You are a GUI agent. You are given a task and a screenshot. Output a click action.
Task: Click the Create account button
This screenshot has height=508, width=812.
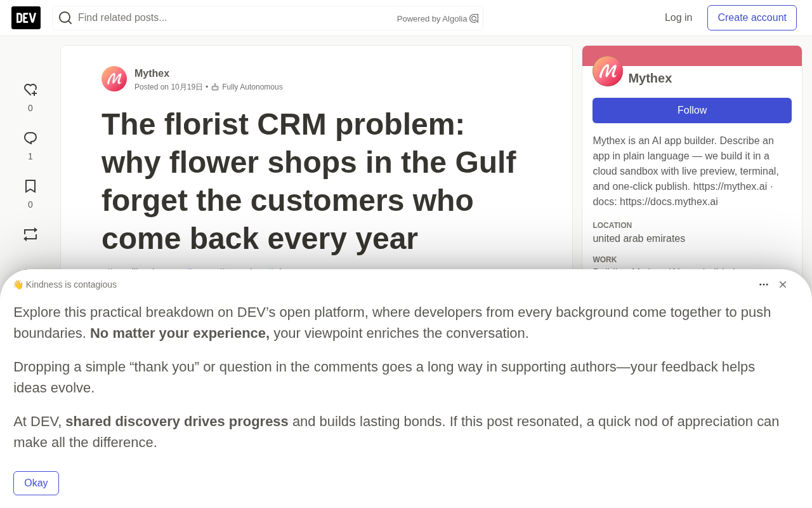[x=752, y=18]
